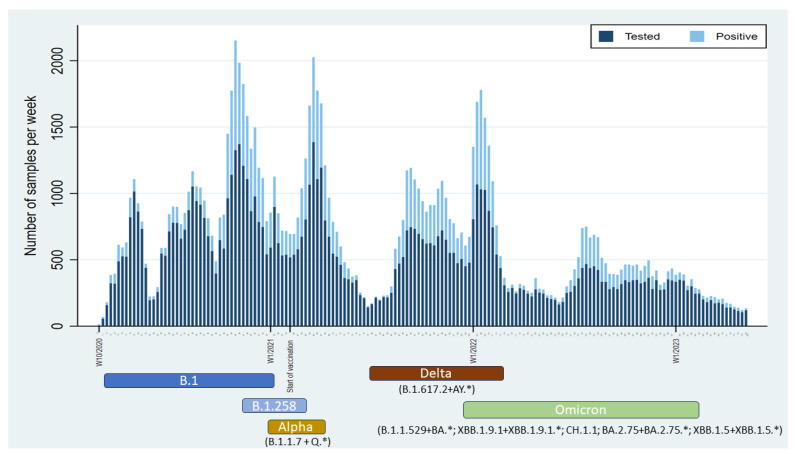Click the W10/2020 axis label
This screenshot has width=798, height=458.
click(x=99, y=352)
